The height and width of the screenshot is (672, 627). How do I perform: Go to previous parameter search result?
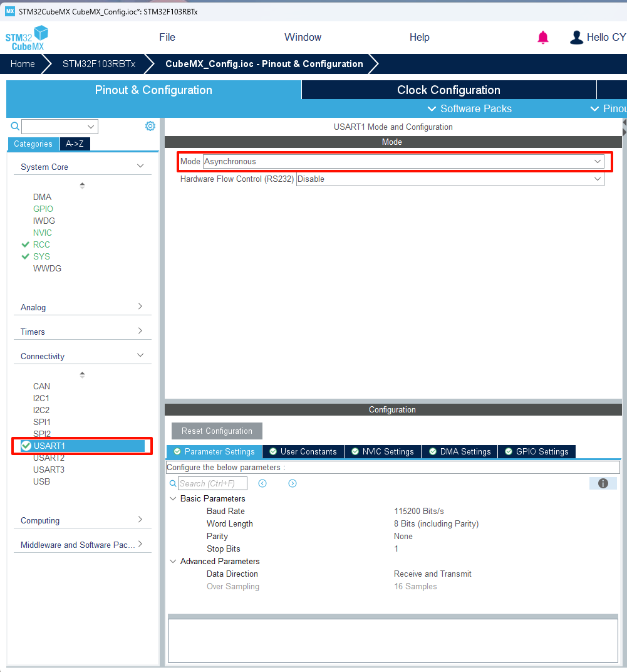(x=262, y=483)
